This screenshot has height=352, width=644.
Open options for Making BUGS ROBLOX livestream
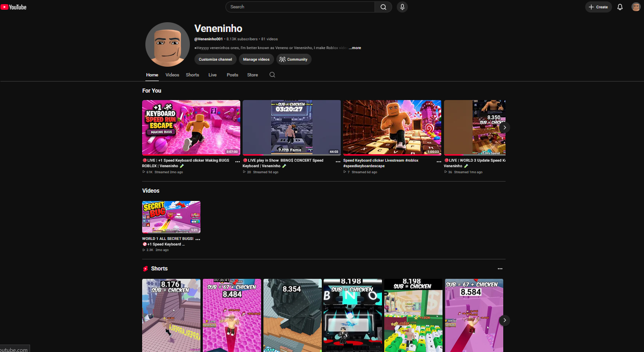point(238,162)
